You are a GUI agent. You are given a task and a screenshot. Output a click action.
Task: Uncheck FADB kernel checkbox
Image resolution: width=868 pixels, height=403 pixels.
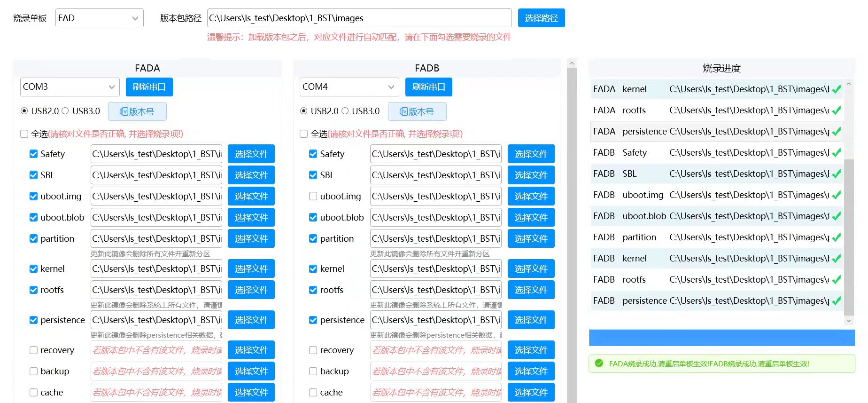click(x=313, y=269)
